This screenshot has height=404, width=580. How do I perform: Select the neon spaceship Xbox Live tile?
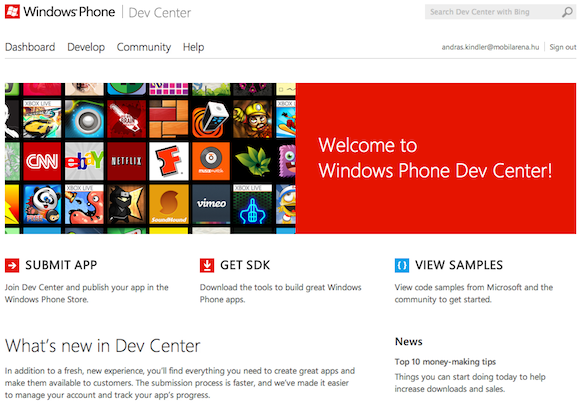253,204
